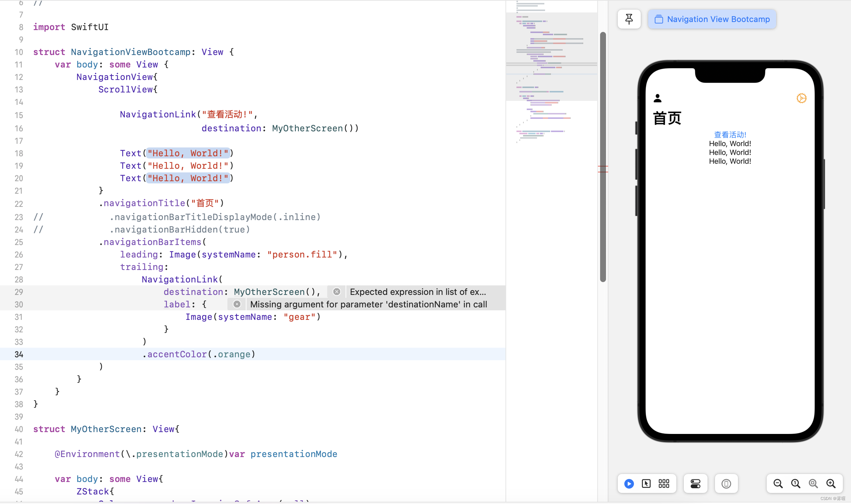This screenshot has height=504, width=851.
Task: Tap the 查看活动! link in preview
Action: [730, 135]
